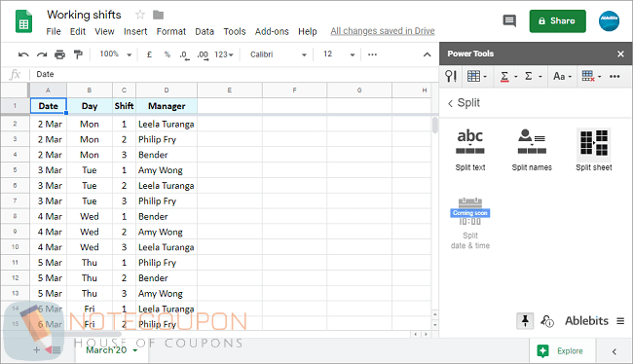The width and height of the screenshot is (633, 364).
Task: Open the 123 number format dropdown
Action: (224, 55)
